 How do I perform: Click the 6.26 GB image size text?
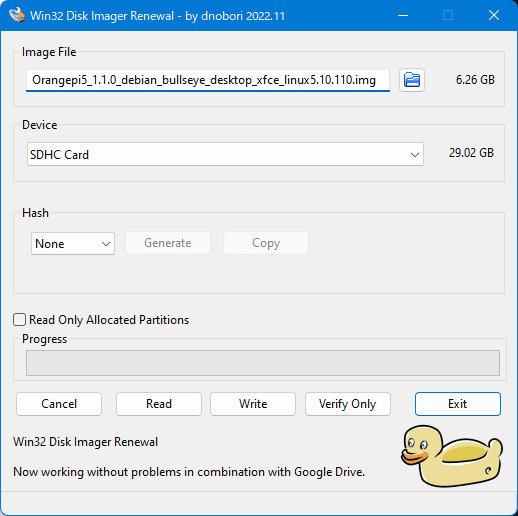[x=475, y=80]
